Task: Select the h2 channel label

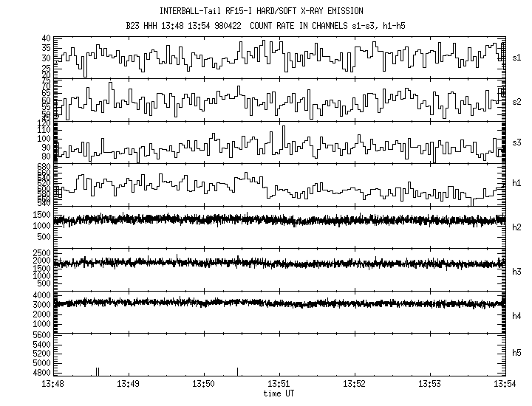Action: tap(517, 227)
